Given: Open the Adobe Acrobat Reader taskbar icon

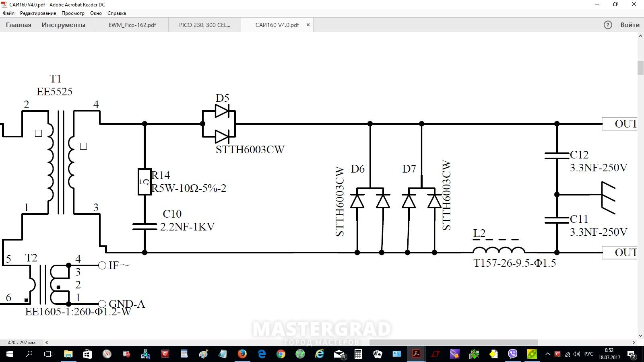Looking at the screenshot, I should tap(416, 354).
